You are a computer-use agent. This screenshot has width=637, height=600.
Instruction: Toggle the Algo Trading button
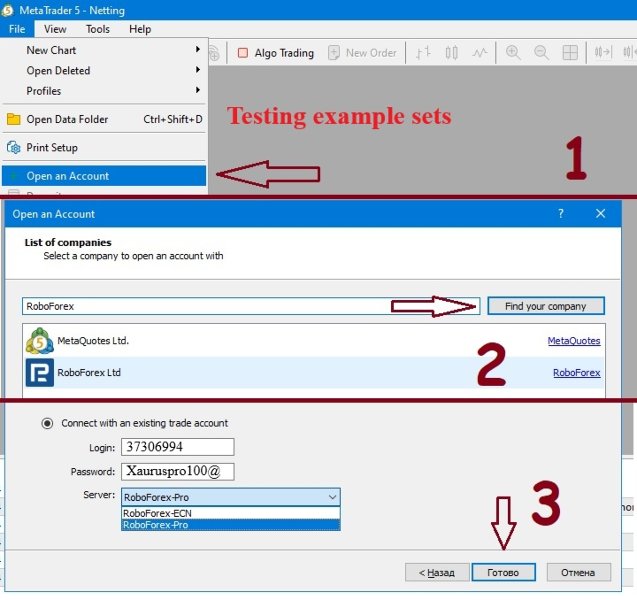point(275,53)
